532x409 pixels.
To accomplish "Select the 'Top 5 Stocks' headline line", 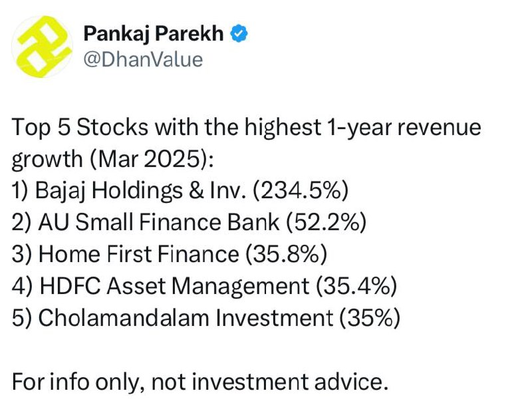I will [x=246, y=128].
